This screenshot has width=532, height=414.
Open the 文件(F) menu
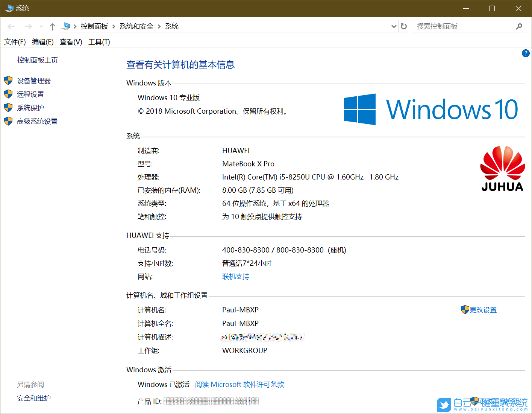[15, 42]
